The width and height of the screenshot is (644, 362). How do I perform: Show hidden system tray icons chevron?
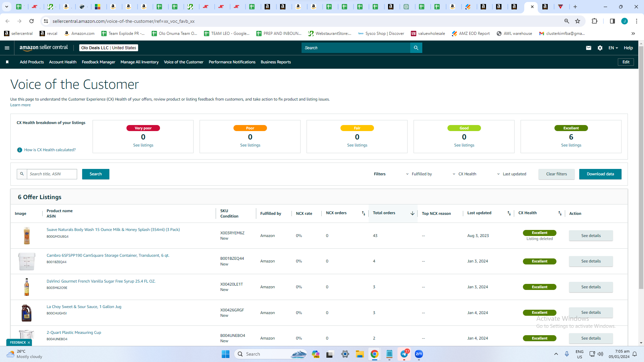point(556,354)
